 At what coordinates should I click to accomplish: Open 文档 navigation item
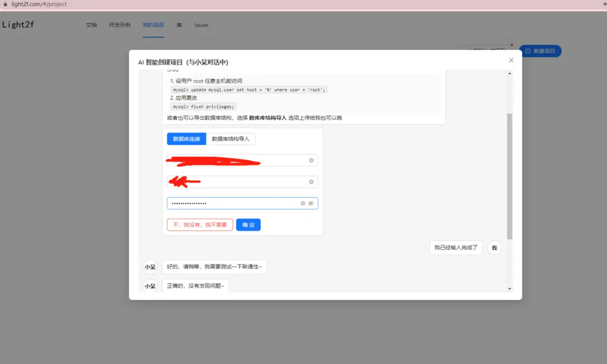click(91, 25)
